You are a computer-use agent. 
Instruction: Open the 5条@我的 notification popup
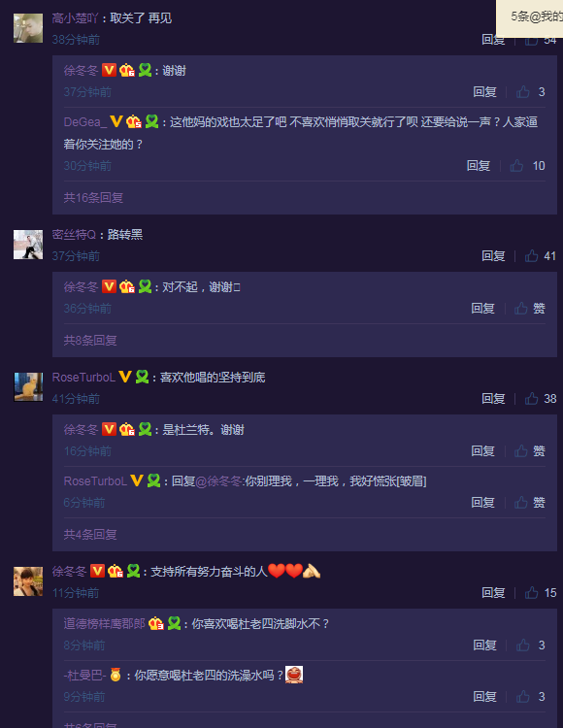click(x=530, y=18)
